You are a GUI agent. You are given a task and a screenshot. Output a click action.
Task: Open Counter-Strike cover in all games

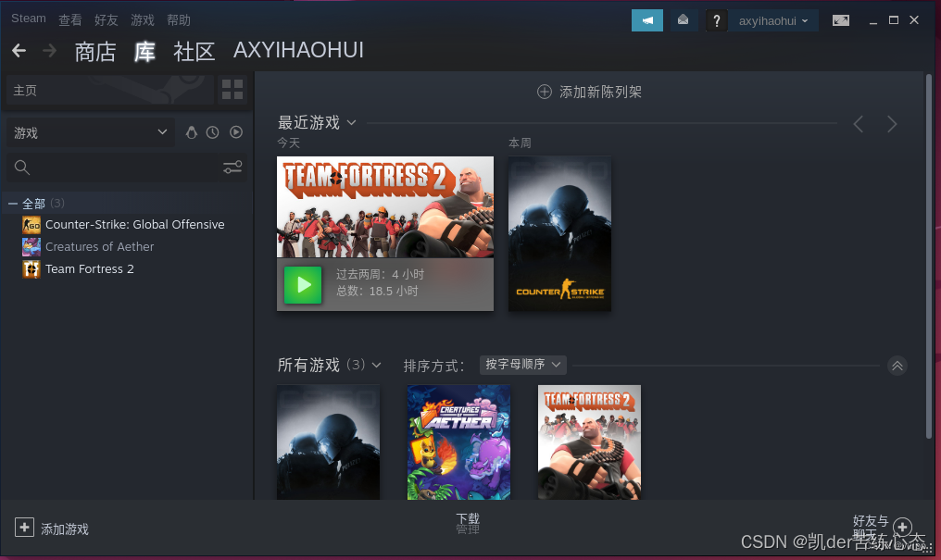tap(328, 442)
